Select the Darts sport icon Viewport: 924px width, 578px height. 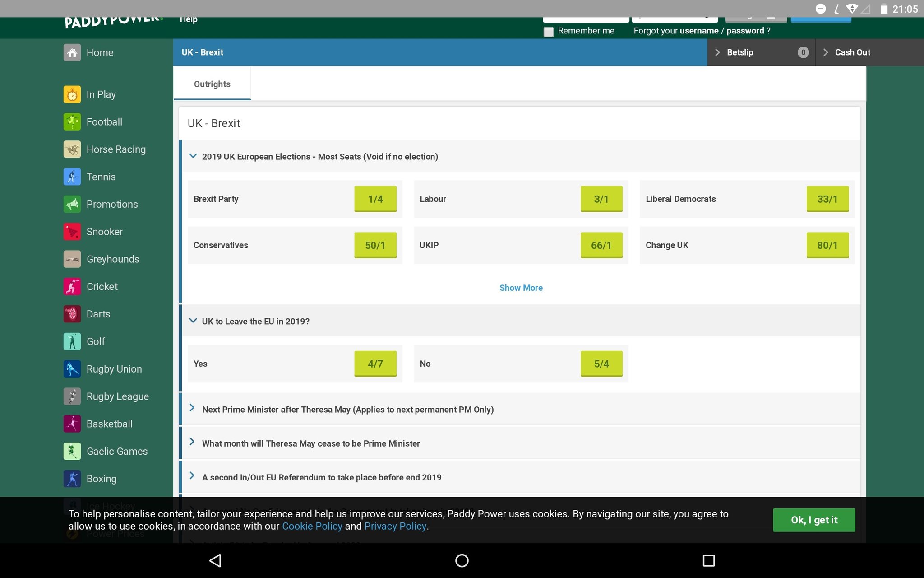click(x=72, y=314)
